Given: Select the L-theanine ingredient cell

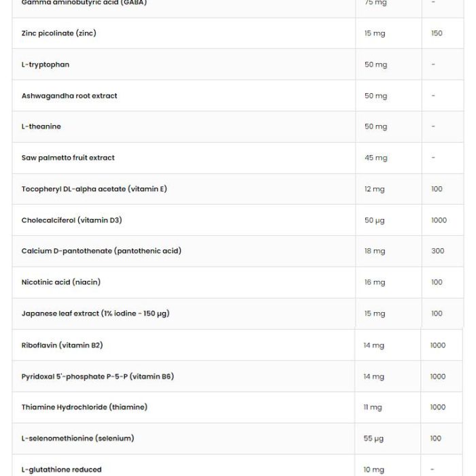Looking at the screenshot, I should tap(41, 126).
